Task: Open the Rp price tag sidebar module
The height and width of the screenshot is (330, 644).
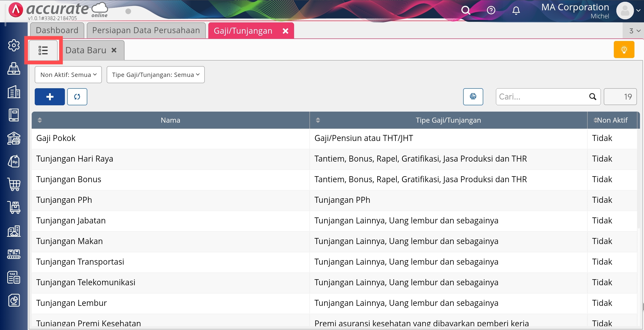Action: click(x=14, y=161)
